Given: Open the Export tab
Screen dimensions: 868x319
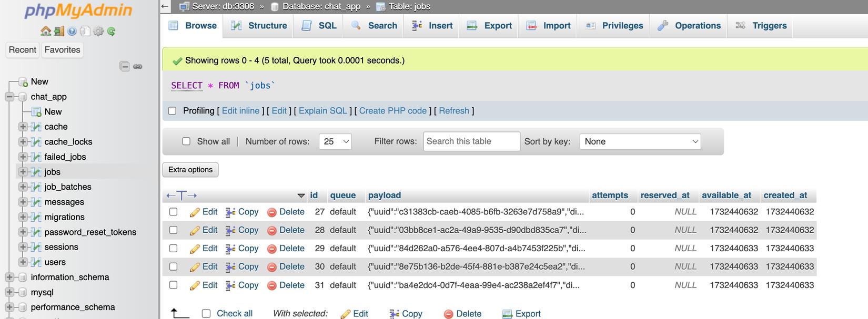Looking at the screenshot, I should coord(489,26).
